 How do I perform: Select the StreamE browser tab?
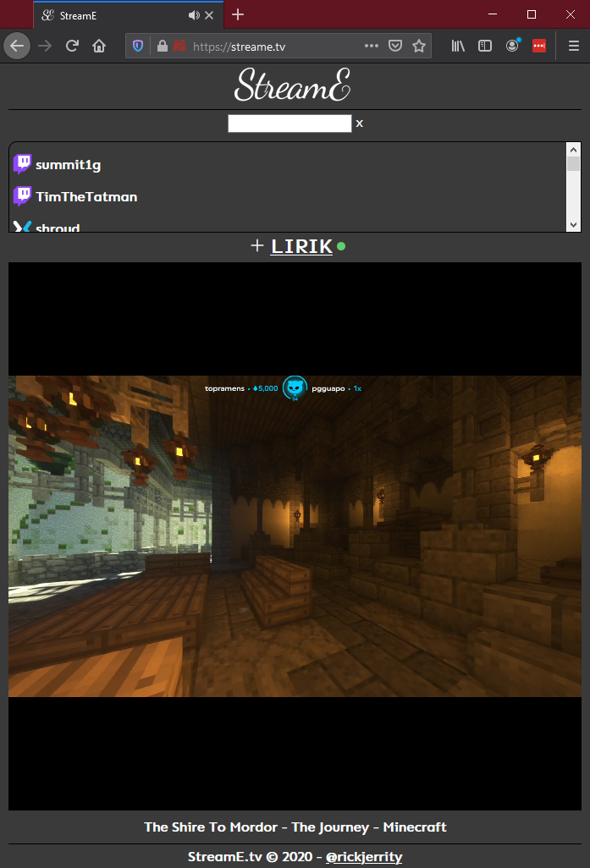coord(129,15)
